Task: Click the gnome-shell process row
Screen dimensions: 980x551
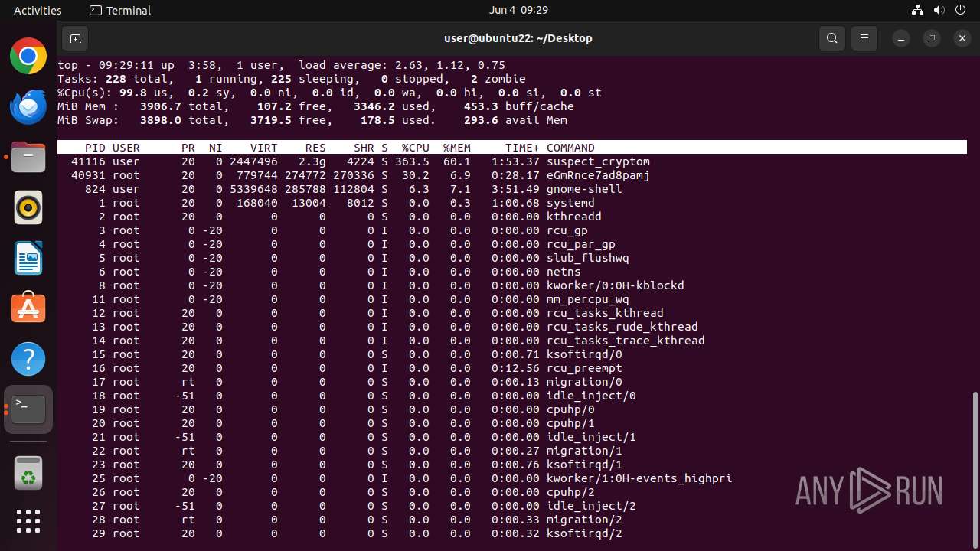Action: [x=512, y=189]
